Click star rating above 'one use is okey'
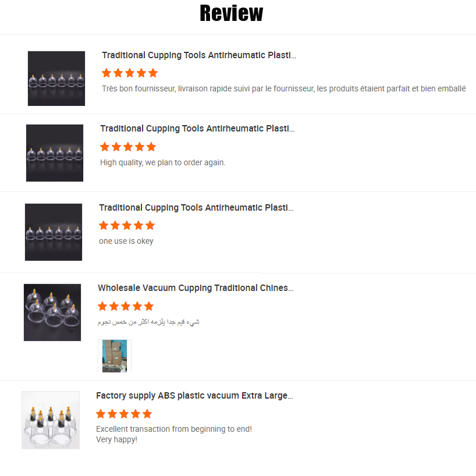Image resolution: width=476 pixels, height=476 pixels. click(x=127, y=226)
